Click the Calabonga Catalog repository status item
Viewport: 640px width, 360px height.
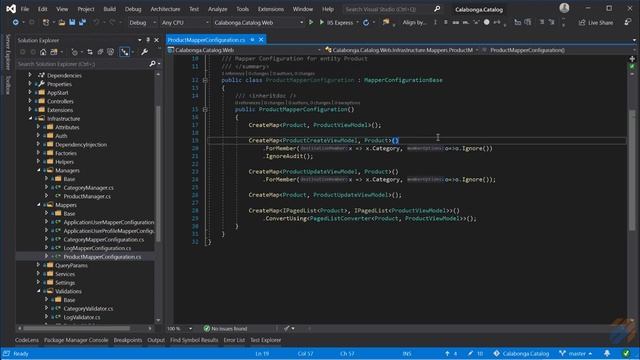(x=521, y=353)
